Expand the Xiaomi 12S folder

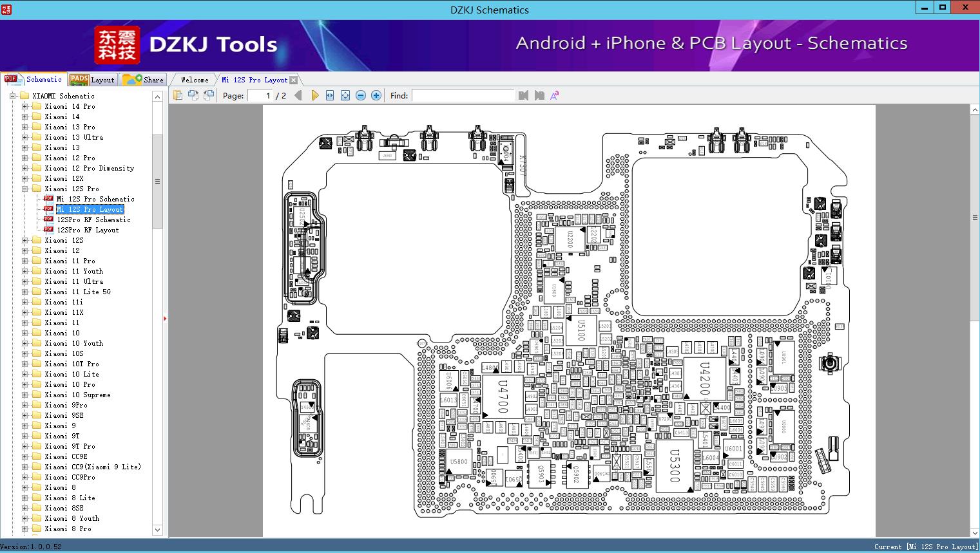[24, 240]
